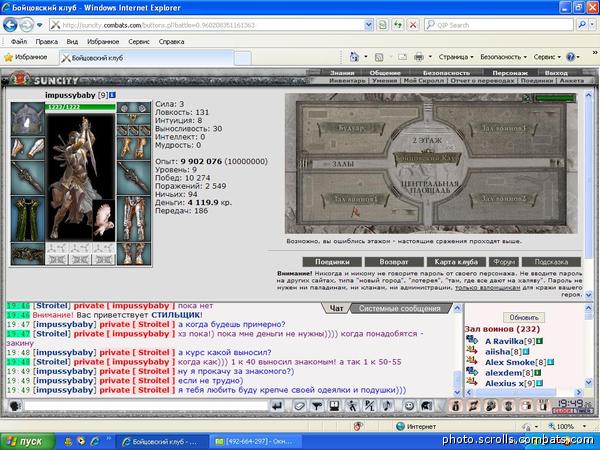Screen dimensions: 600x450
Task: Open the zoom level 100% dropdown
Action: click(x=584, y=426)
